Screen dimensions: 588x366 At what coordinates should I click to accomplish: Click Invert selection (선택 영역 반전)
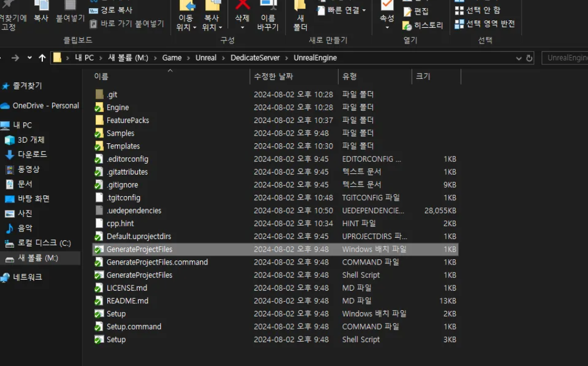coord(485,24)
